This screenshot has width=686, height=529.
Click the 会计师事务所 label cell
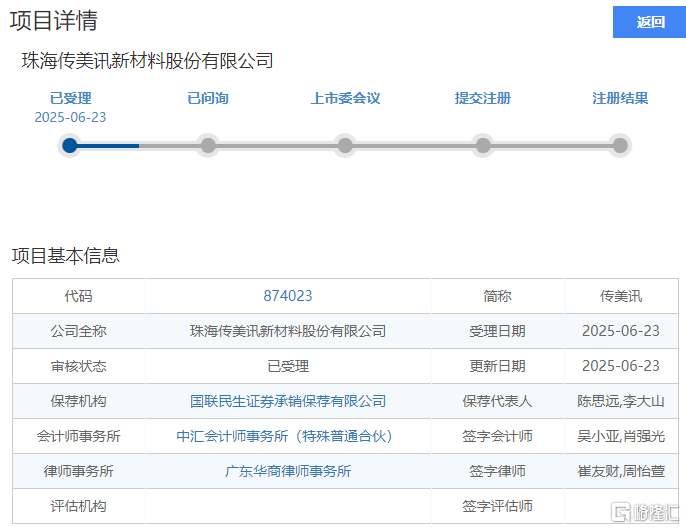pyautogui.click(x=79, y=436)
